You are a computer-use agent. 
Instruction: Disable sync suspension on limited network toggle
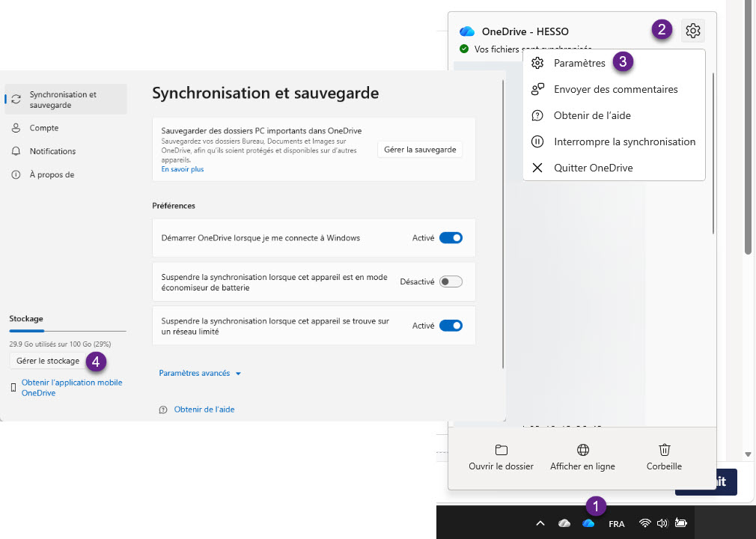click(x=451, y=326)
